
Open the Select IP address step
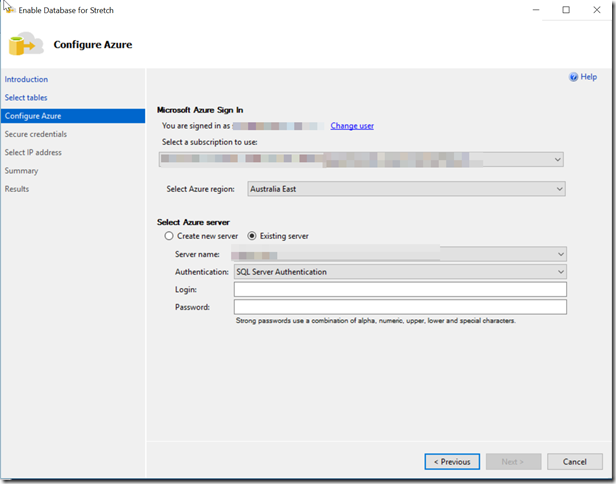click(x=33, y=152)
